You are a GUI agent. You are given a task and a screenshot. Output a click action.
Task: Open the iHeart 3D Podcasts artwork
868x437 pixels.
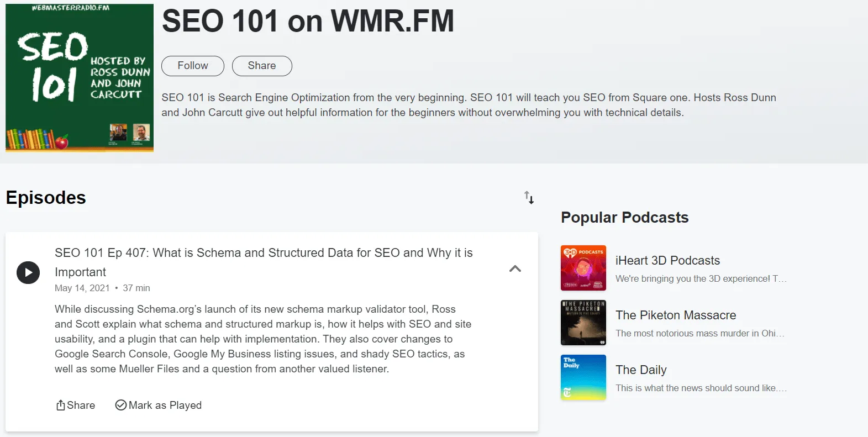coord(583,268)
